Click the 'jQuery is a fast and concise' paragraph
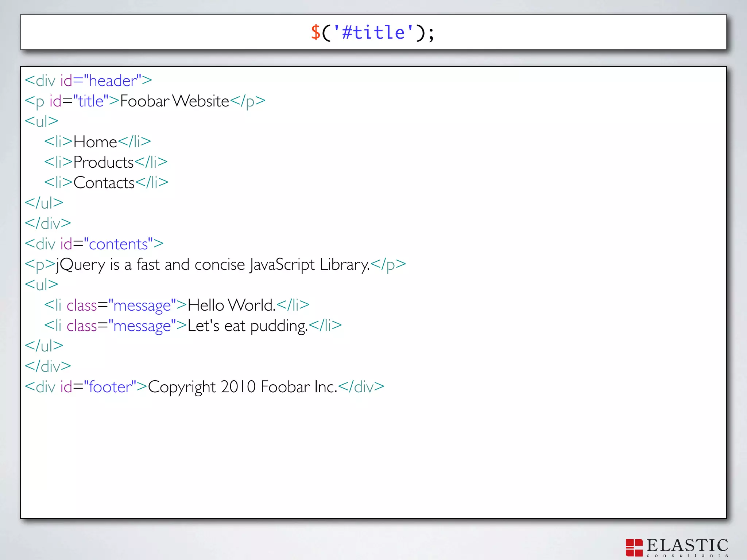The image size is (747, 560). coord(215,265)
